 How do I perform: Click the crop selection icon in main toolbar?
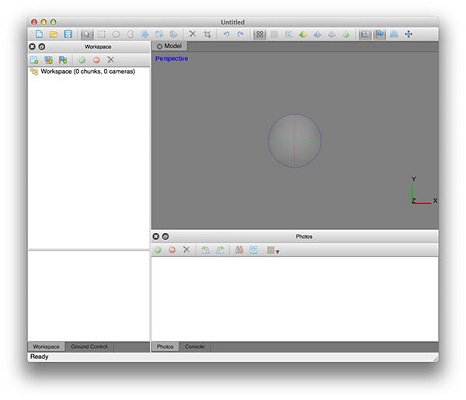207,34
